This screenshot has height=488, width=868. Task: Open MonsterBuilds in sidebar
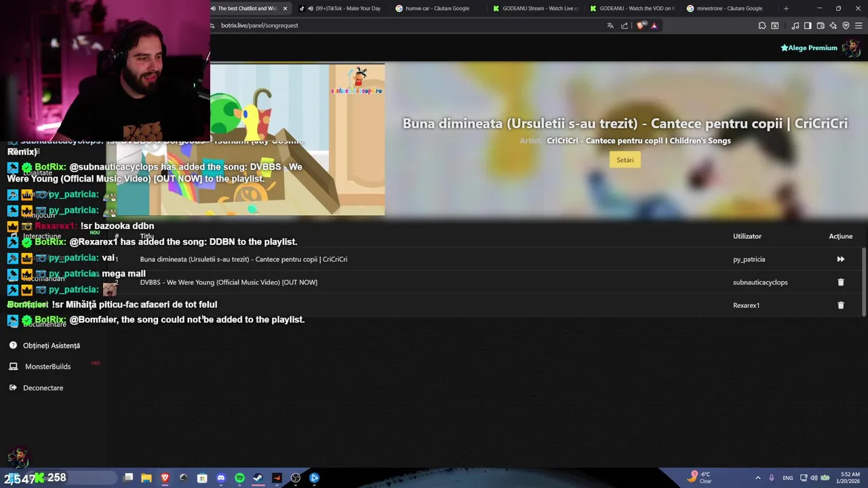pyautogui.click(x=47, y=367)
